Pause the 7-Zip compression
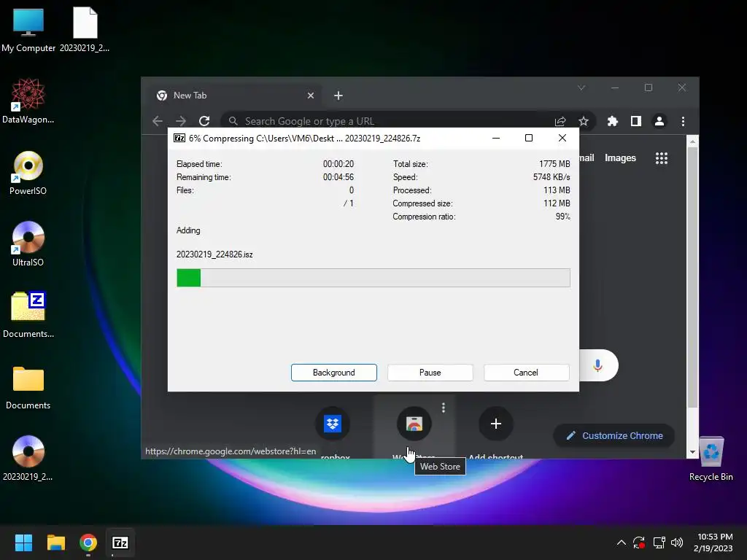Screen dimensions: 747x560 (x=430, y=373)
